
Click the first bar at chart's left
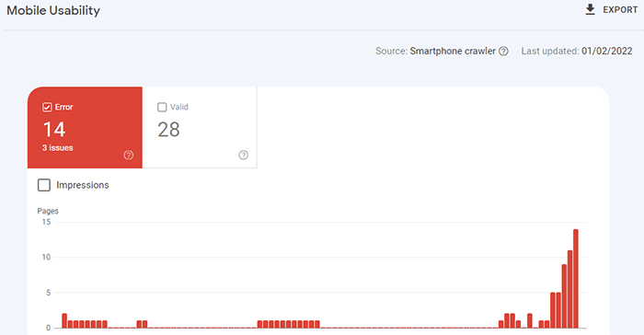[64, 320]
